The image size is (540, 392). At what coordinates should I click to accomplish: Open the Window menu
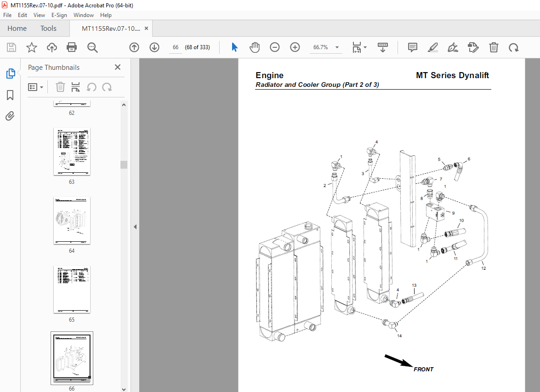pyautogui.click(x=83, y=15)
